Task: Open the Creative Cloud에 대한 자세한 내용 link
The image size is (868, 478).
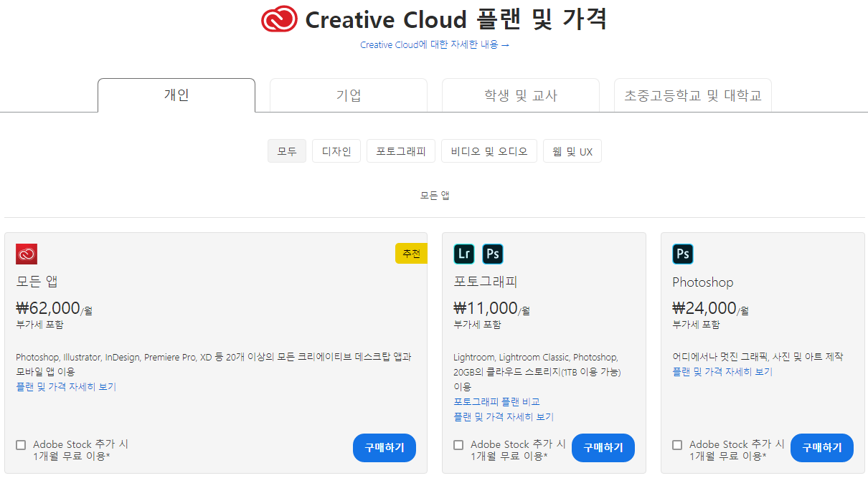Action: [x=435, y=44]
